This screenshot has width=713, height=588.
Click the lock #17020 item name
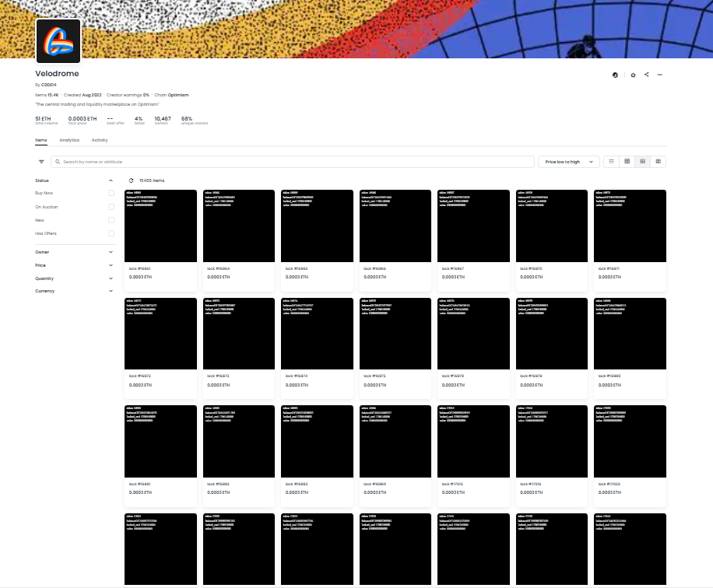tap(609, 484)
